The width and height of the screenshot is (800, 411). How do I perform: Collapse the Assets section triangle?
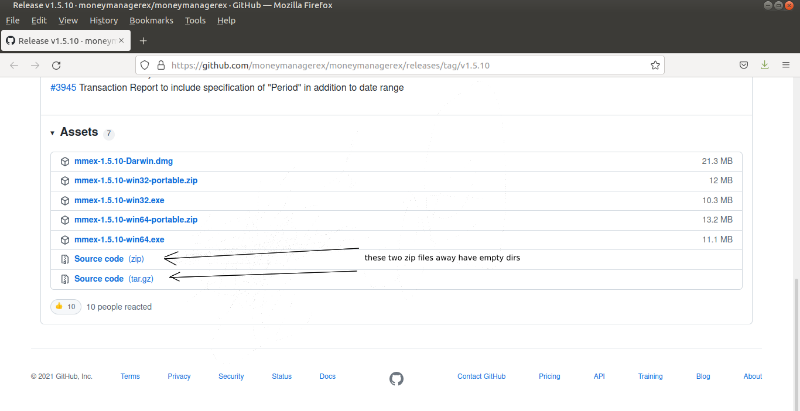53,133
